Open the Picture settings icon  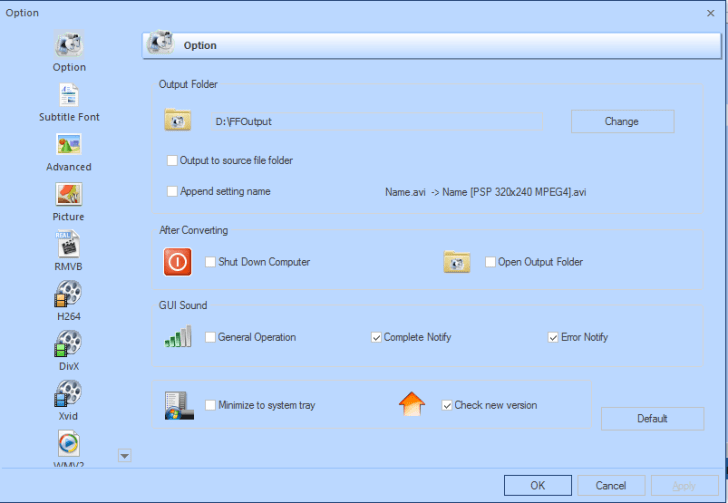(69, 195)
